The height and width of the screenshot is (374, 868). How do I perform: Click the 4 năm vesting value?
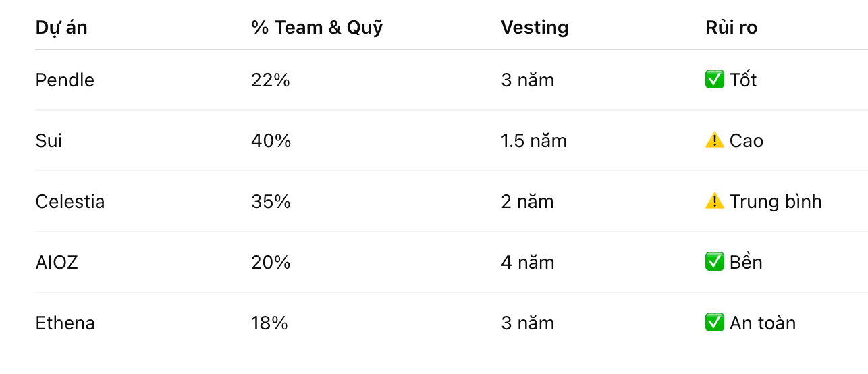(x=527, y=262)
